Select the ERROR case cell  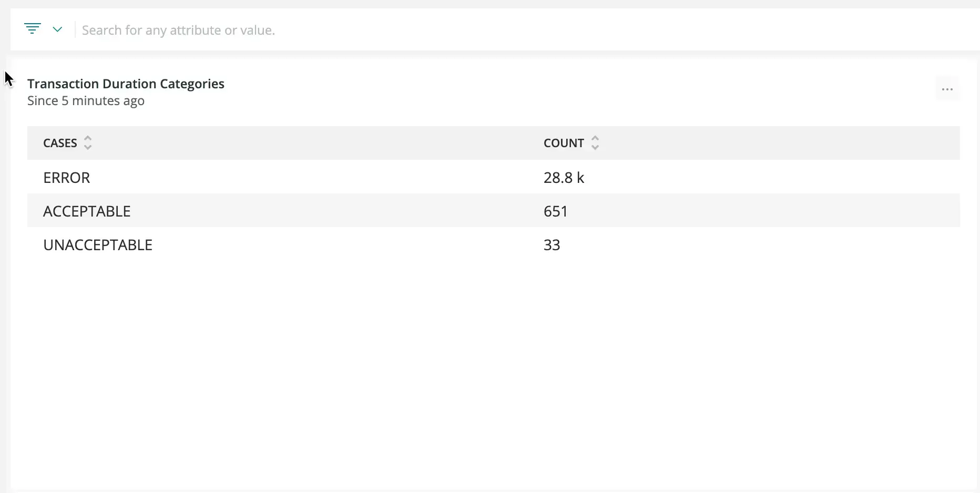pyautogui.click(x=67, y=178)
